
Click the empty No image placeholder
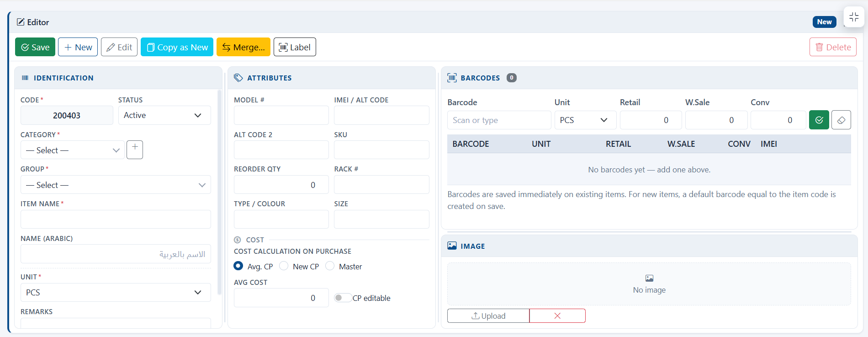649,284
